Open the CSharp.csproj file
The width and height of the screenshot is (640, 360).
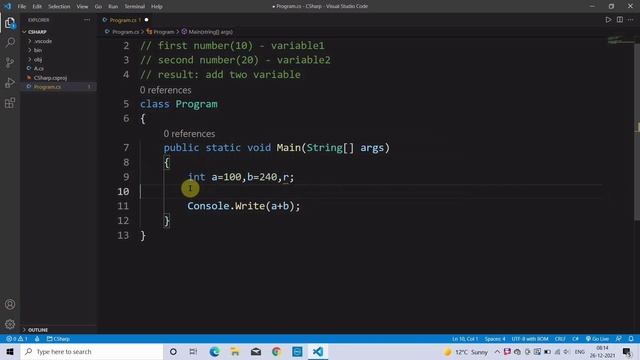tap(50, 78)
